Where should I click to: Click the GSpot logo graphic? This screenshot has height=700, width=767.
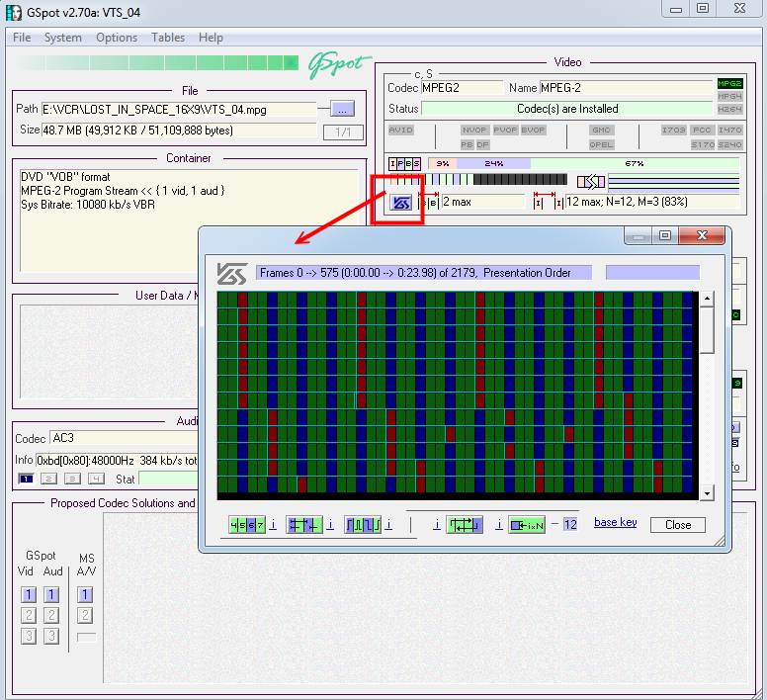[x=339, y=64]
